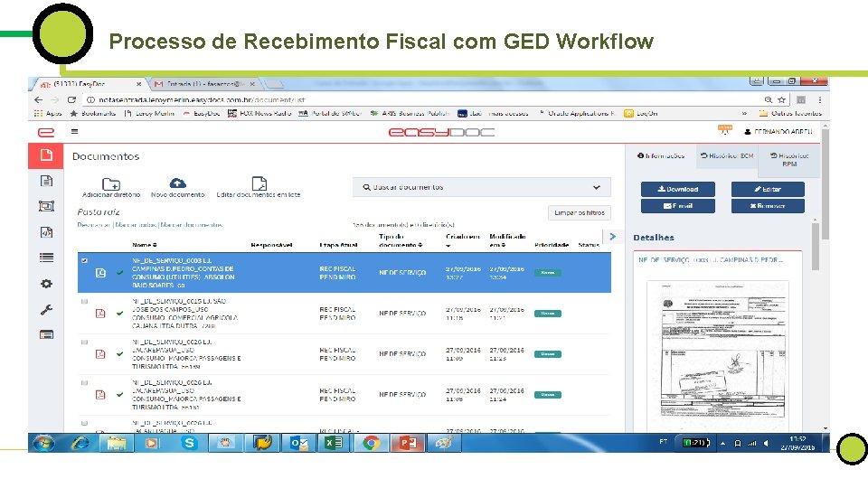Click the easydoc 'e' logo icon
This screenshot has height=488, width=868.
tap(46, 132)
